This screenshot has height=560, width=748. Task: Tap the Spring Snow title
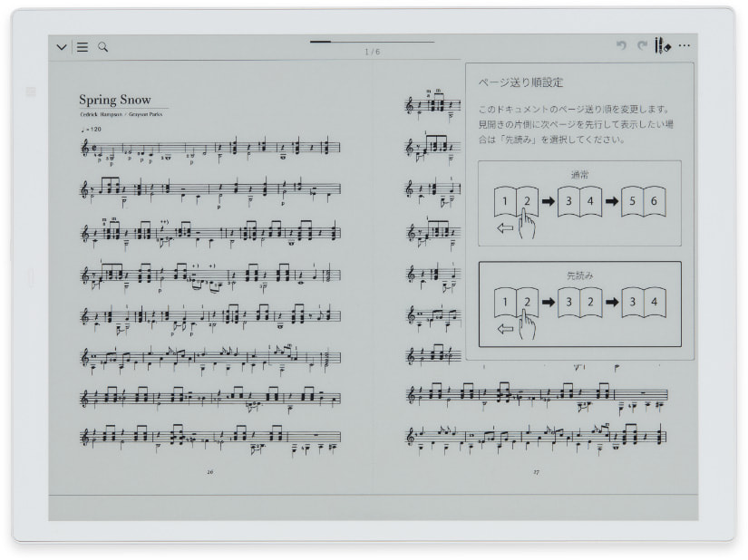[115, 100]
